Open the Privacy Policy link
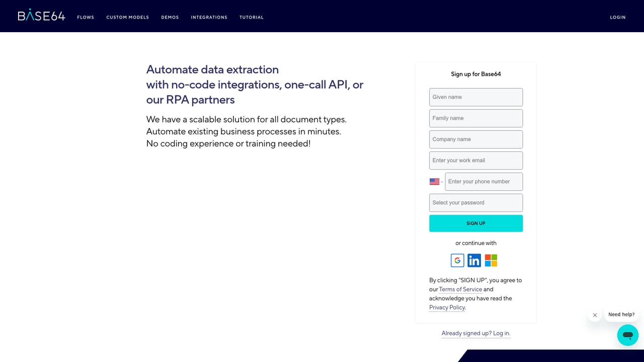 click(447, 307)
